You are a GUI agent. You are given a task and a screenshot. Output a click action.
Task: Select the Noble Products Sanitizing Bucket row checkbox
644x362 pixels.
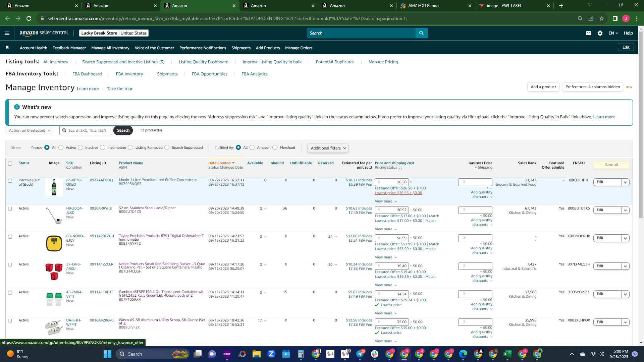click(10, 264)
